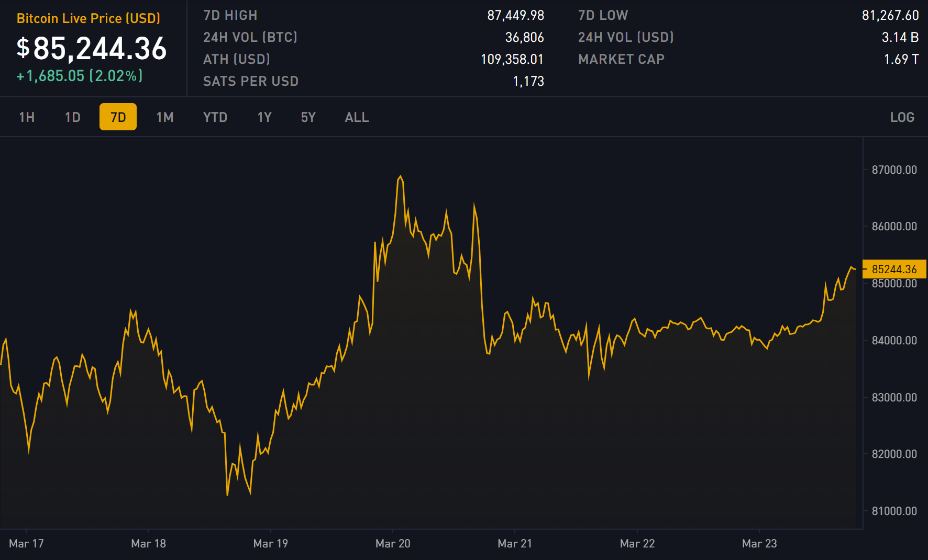
Task: Click the yellow 85244.36 price marker
Action: pos(894,269)
